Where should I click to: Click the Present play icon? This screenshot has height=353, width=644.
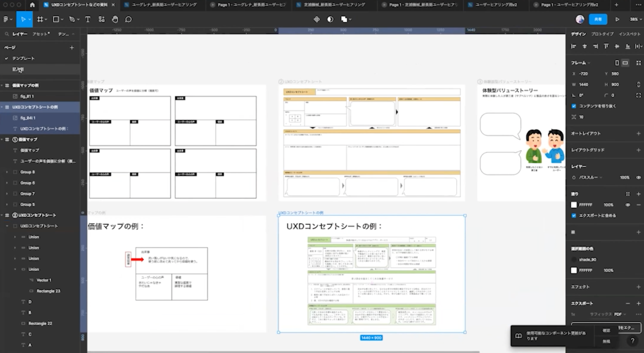tap(617, 19)
